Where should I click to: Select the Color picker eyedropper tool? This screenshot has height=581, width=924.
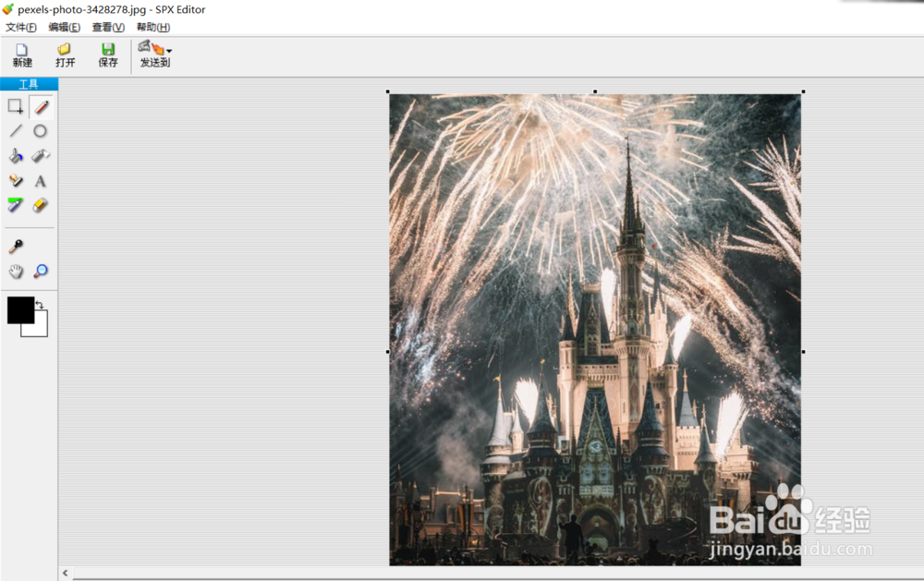16,247
